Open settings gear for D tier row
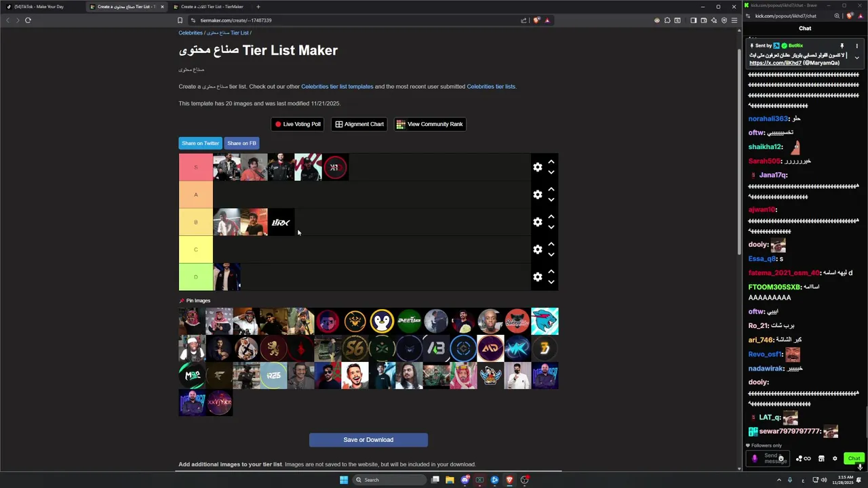This screenshot has height=488, width=868. [538, 277]
